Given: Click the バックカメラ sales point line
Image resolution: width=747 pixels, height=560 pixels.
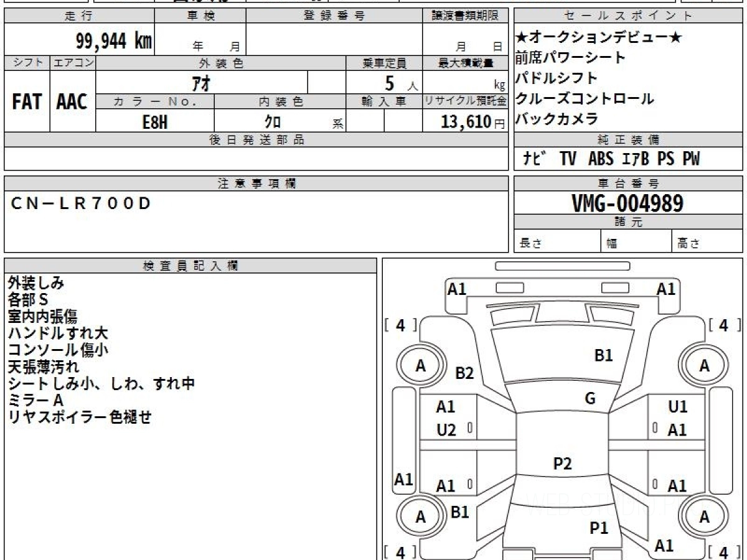Looking at the screenshot, I should pos(557,119).
